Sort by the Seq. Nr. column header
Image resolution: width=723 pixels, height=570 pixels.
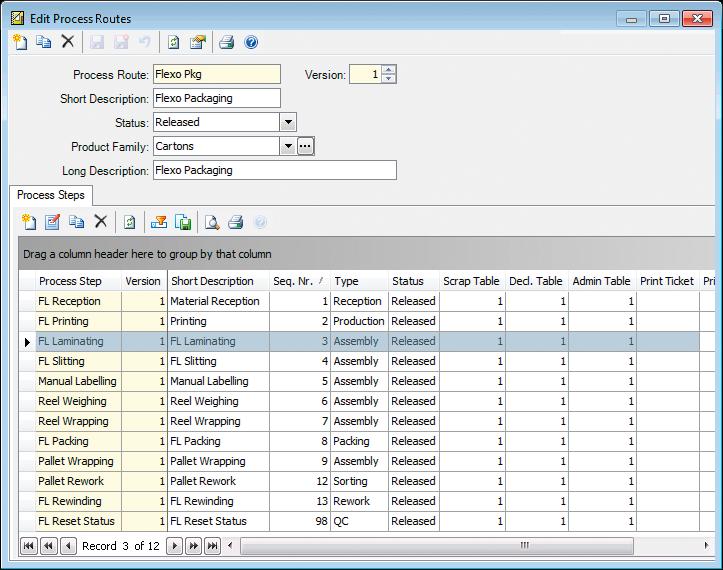pos(300,281)
